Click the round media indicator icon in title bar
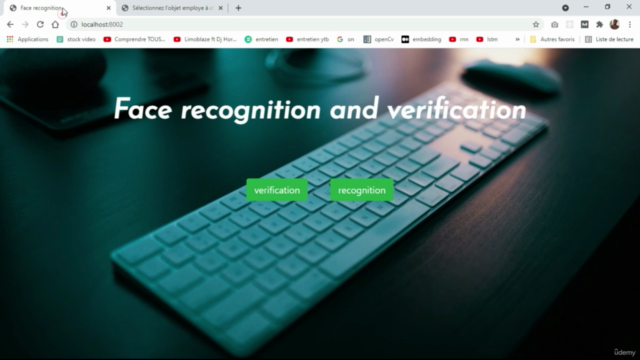640x360 pixels. [x=565, y=8]
